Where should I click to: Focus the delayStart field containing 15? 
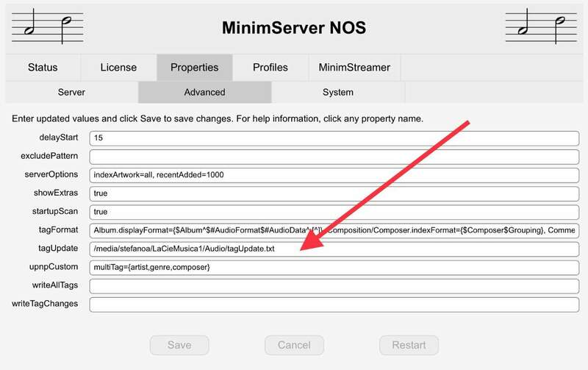(x=334, y=138)
